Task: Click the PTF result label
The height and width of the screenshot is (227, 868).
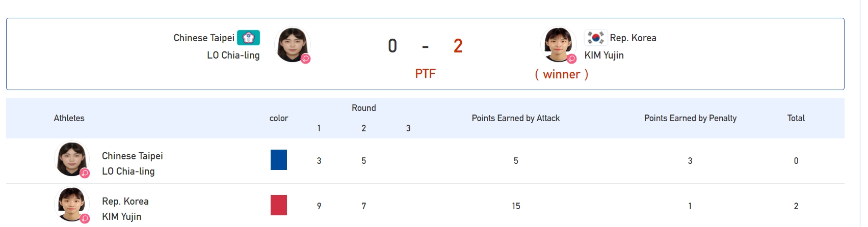Action: (x=425, y=74)
